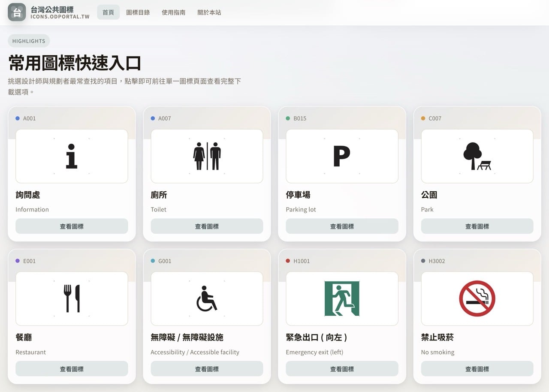Select the Toilet pictogram on card A007
This screenshot has width=549, height=392.
207,155
